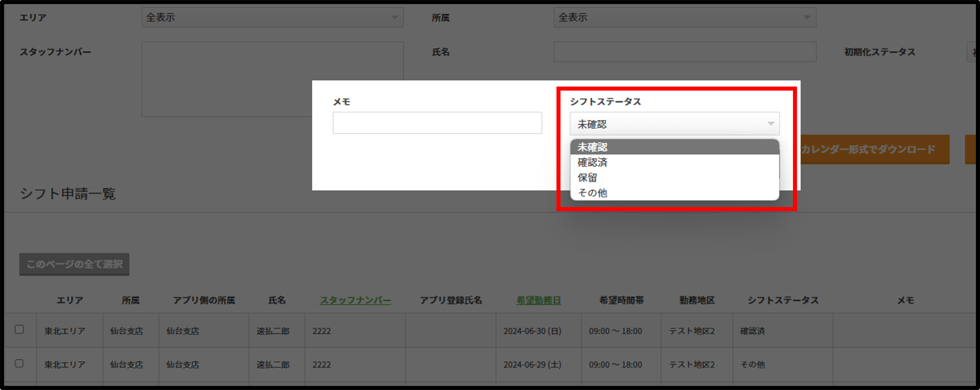Sort by the スタッフナンバー column link
The height and width of the screenshot is (390, 980).
pos(355,300)
